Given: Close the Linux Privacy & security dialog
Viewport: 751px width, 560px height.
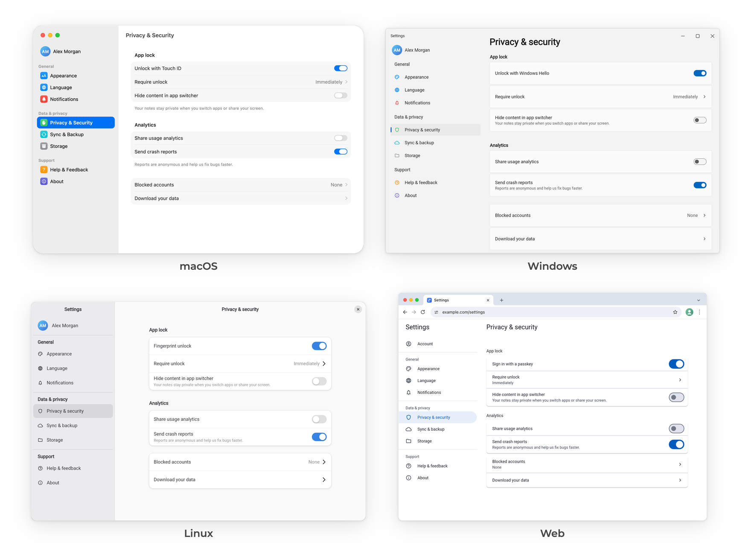Looking at the screenshot, I should (358, 309).
